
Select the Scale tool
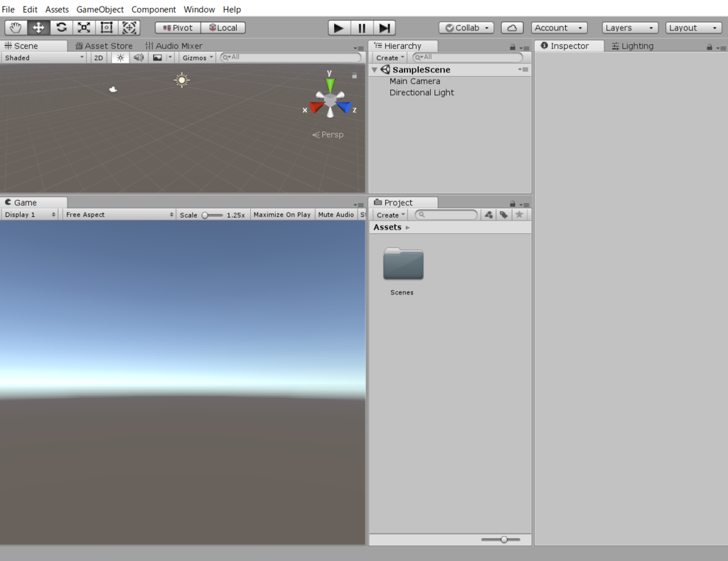pos(84,28)
